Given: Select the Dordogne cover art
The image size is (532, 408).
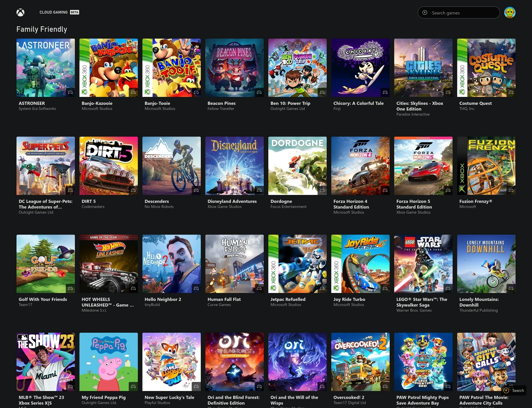Looking at the screenshot, I should 297,166.
